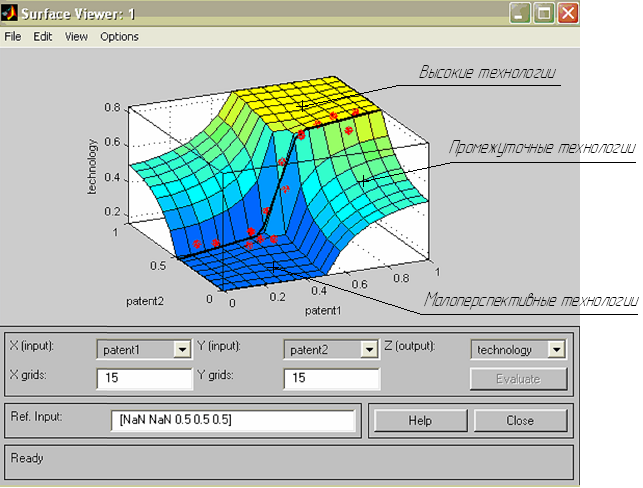This screenshot has width=643, height=488.
Task: Click the X grids input field
Action: click(x=144, y=378)
